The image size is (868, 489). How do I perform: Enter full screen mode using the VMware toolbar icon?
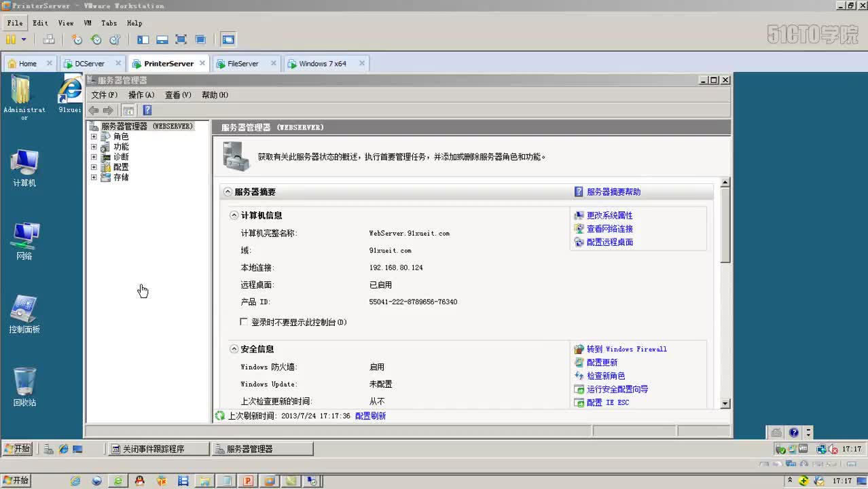coord(181,39)
